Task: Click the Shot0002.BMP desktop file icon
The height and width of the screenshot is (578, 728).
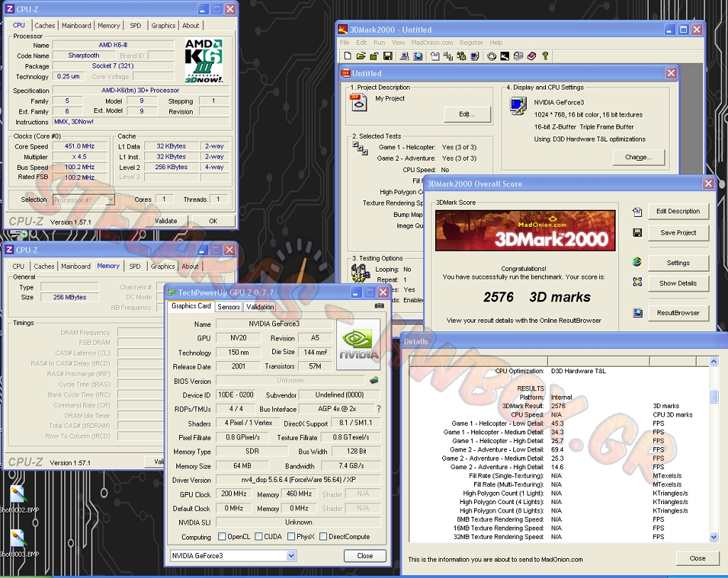Action: 18,493
